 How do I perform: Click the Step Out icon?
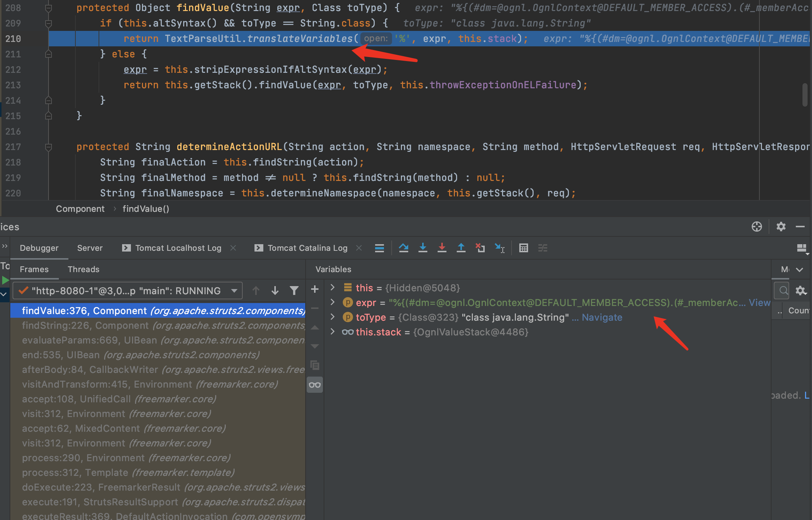[461, 248]
